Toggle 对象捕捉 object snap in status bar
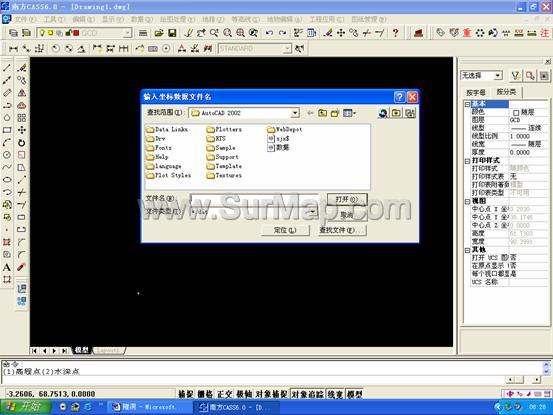Screen dimensions: 553x415 click(x=272, y=394)
